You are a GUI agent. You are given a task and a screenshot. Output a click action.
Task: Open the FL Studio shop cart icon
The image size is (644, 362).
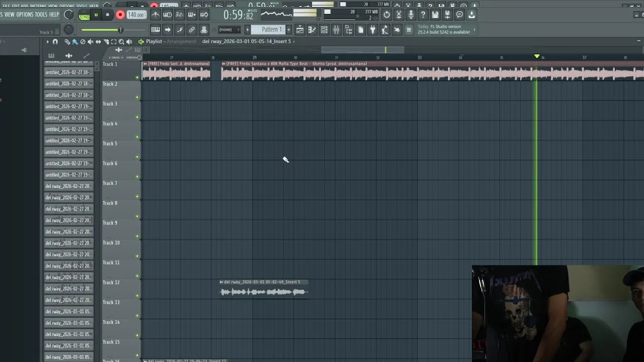(409, 30)
